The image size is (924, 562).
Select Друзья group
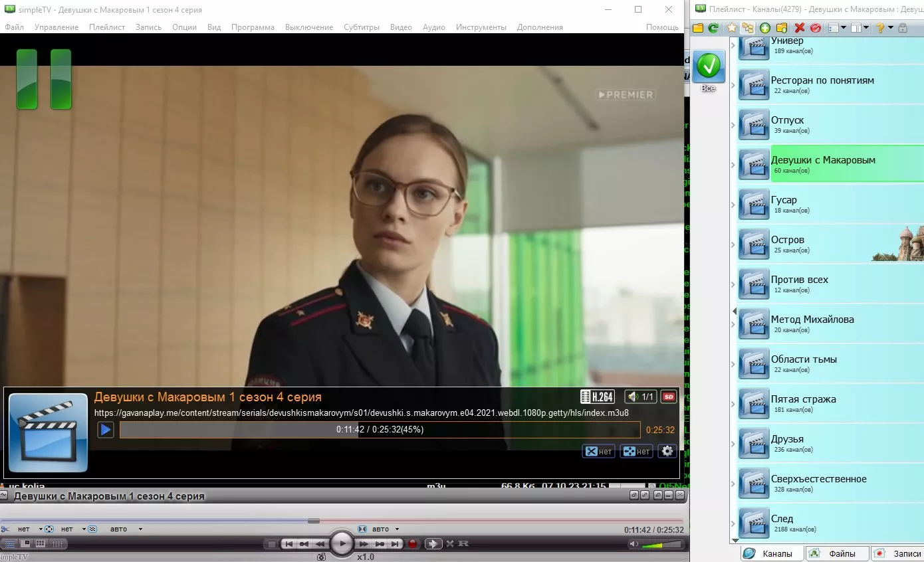click(x=831, y=444)
